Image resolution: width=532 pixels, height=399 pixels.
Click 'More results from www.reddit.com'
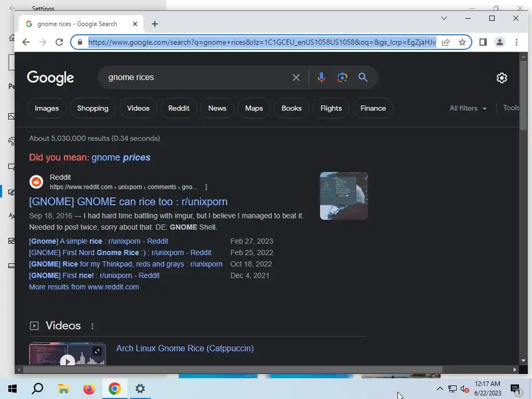84,287
